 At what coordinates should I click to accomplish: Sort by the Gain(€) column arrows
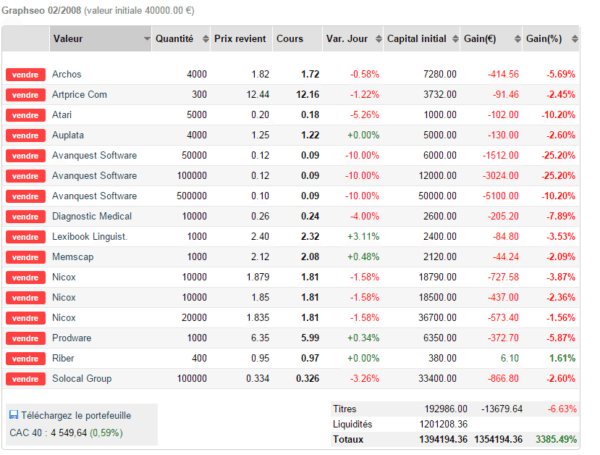517,39
